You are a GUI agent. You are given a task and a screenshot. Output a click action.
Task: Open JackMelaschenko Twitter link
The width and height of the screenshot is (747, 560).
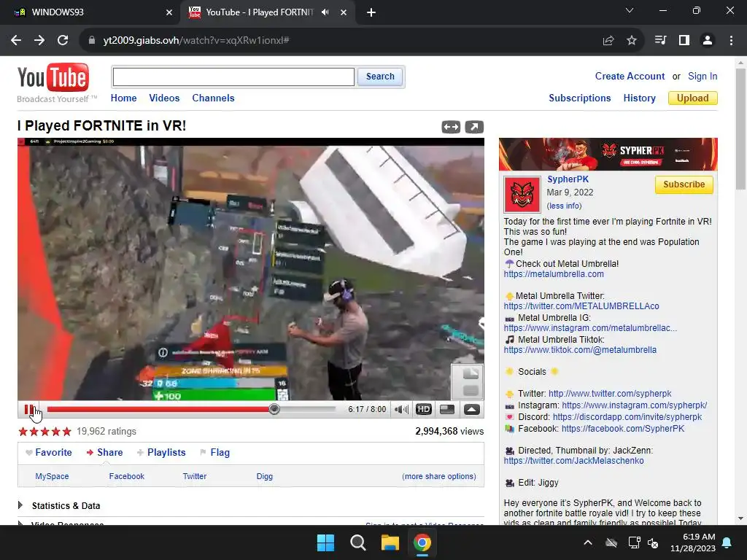(573, 461)
